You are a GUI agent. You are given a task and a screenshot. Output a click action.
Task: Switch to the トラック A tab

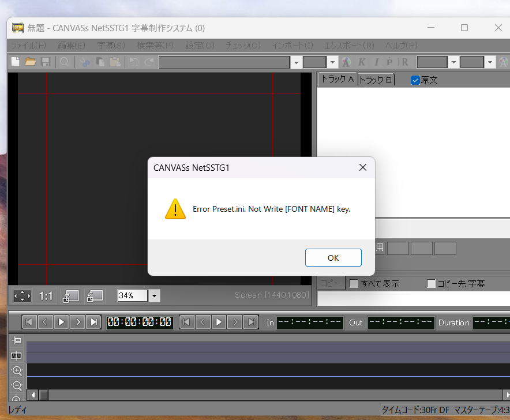coord(337,79)
